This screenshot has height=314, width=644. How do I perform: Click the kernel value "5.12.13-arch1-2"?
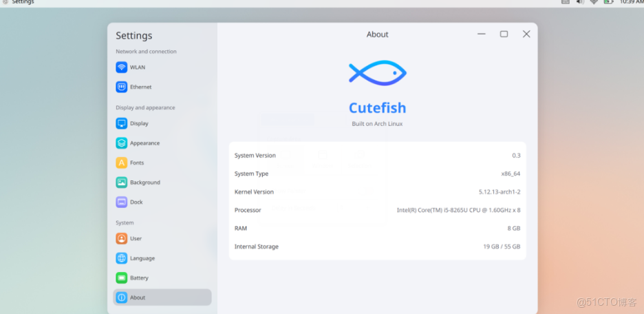500,192
